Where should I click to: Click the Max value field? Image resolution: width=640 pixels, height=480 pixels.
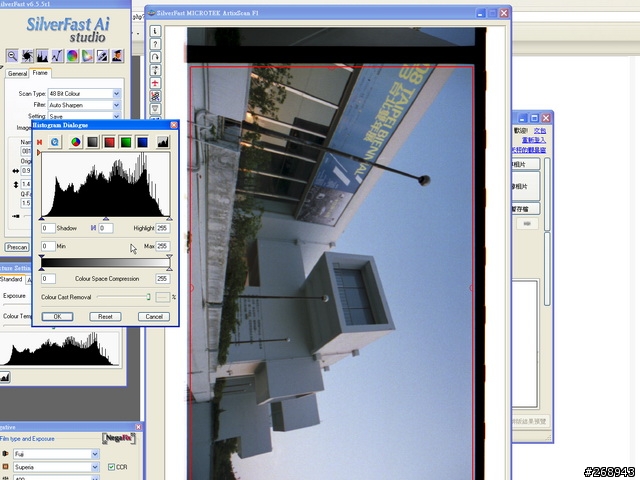162,246
